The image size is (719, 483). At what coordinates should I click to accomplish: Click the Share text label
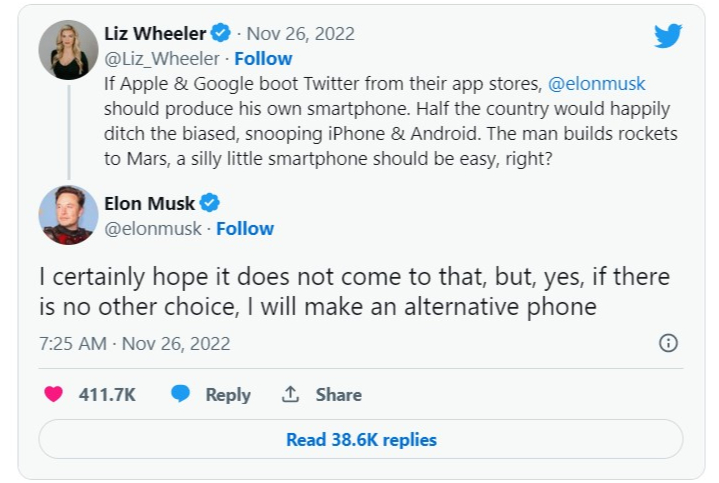click(x=338, y=395)
